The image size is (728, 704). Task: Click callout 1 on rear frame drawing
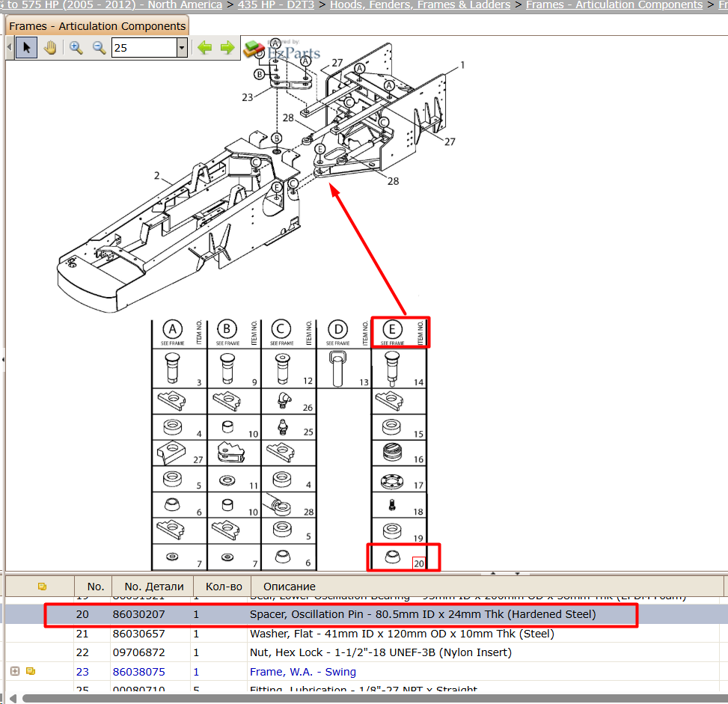pyautogui.click(x=462, y=65)
